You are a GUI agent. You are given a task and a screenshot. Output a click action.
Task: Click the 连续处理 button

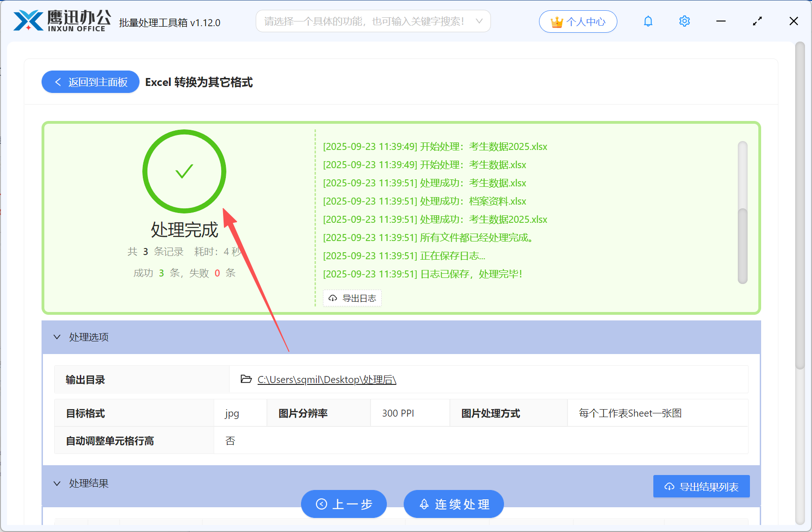pos(453,504)
